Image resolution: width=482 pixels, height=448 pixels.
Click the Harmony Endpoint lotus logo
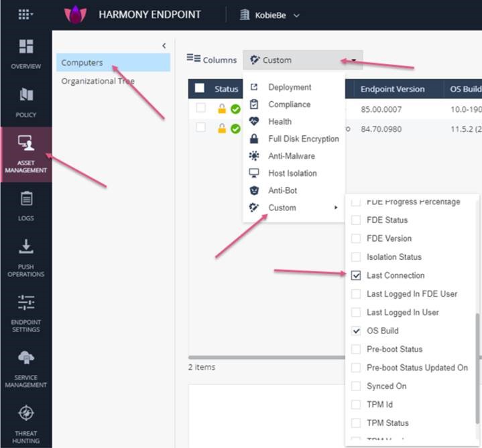coord(75,15)
